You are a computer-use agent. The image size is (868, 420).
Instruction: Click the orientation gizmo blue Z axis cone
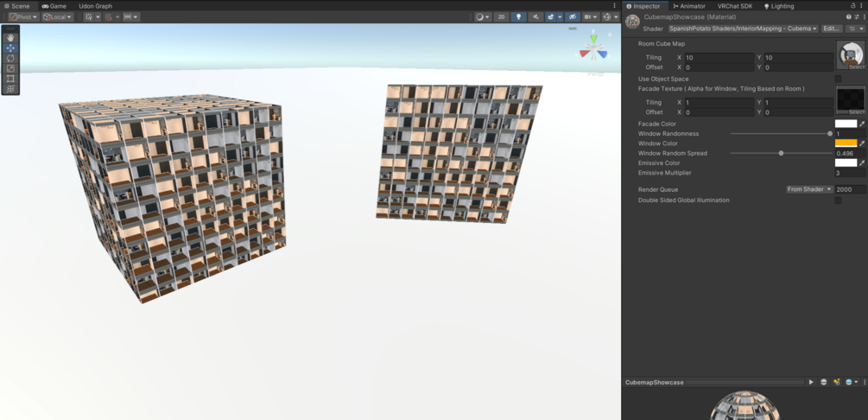point(602,54)
